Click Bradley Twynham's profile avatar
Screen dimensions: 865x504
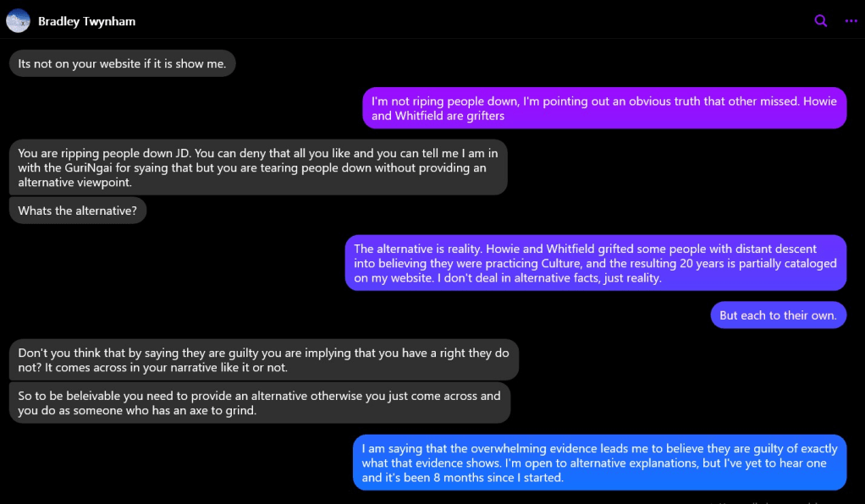click(18, 21)
